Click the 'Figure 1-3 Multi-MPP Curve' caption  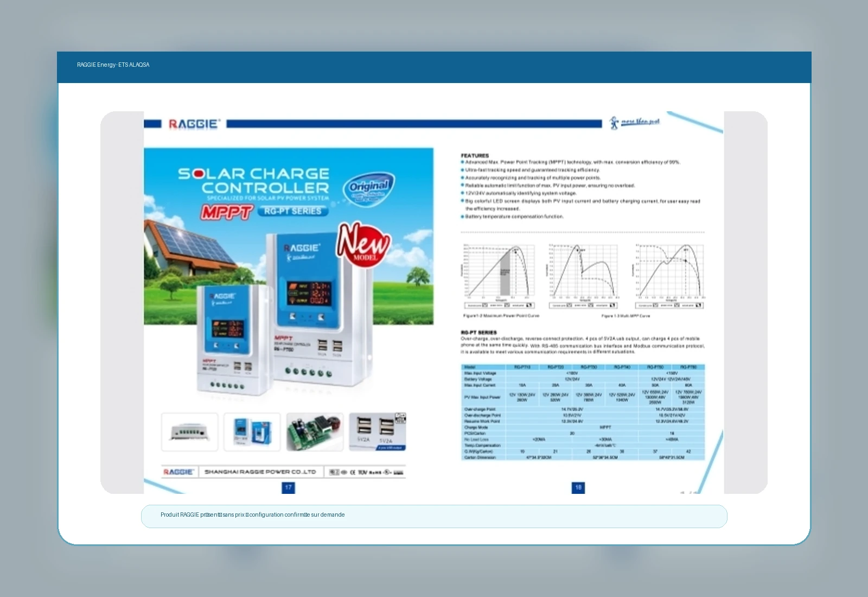(626, 316)
